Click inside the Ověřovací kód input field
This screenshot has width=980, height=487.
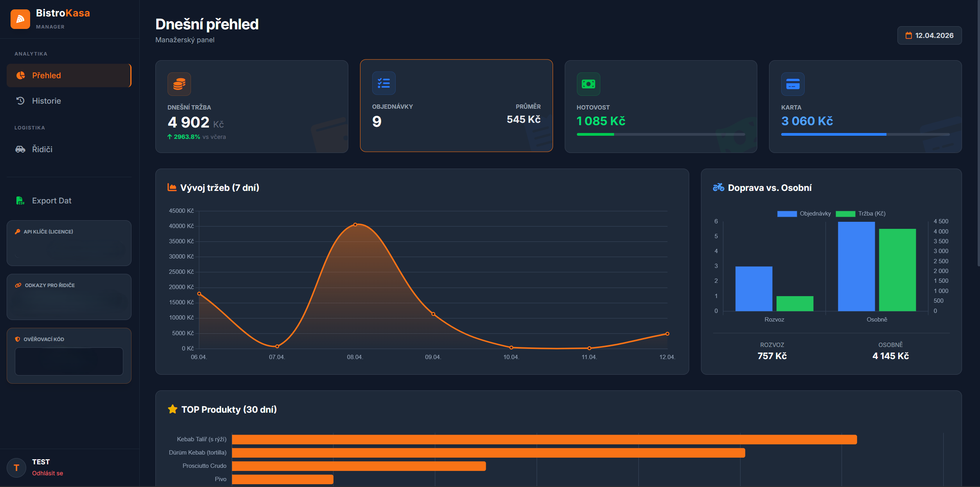[x=69, y=361]
